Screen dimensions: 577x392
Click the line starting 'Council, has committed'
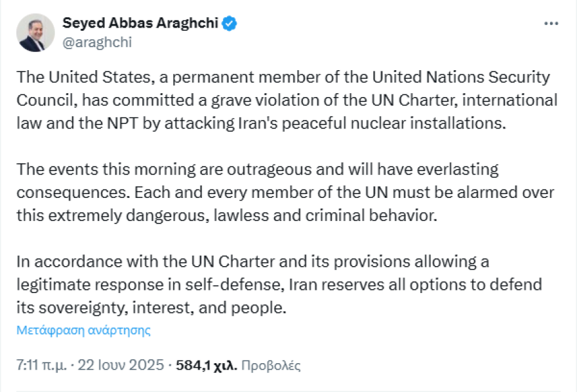287,100
